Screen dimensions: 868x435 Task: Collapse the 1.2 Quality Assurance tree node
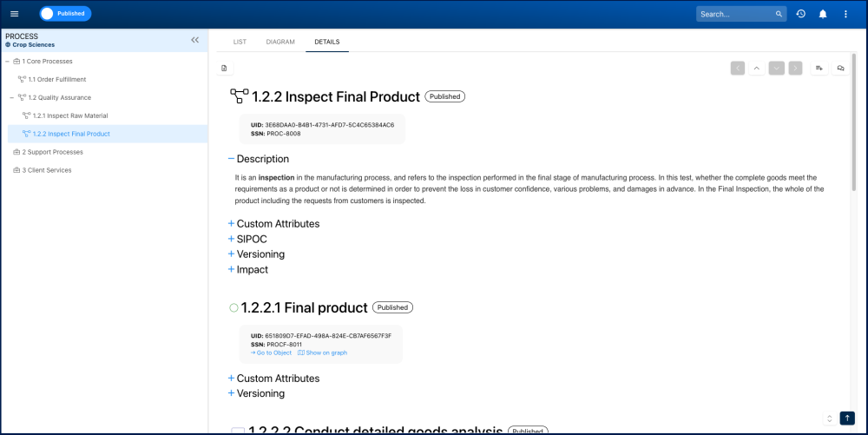11,97
